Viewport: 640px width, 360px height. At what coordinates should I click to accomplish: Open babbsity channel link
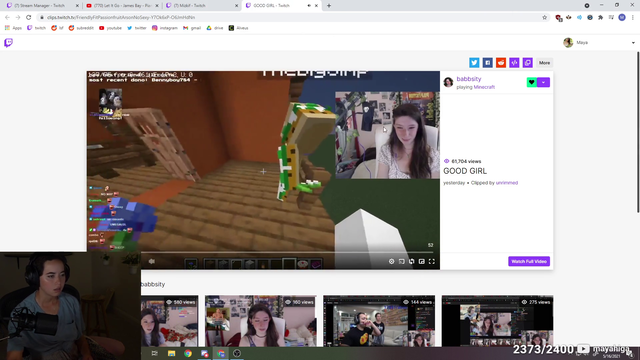[469, 79]
